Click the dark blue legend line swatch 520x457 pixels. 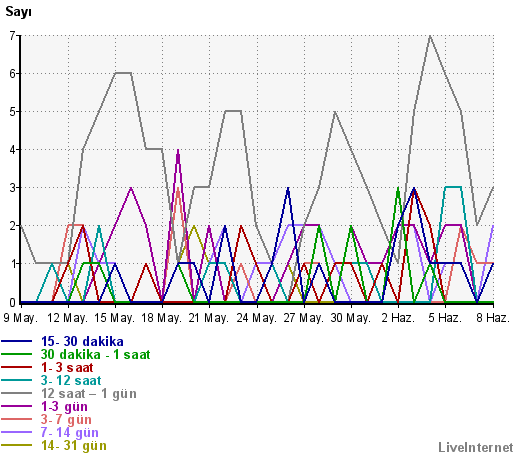17,341
